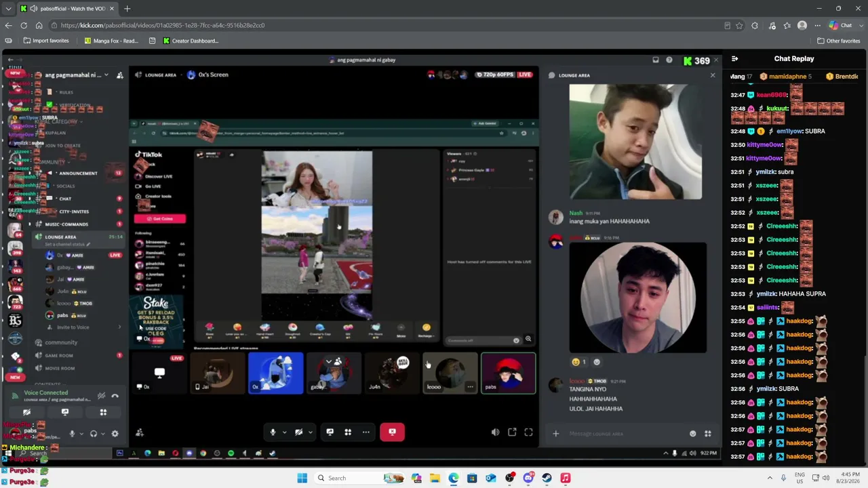Open the more options ellipsis in call controls
Viewport: 868px width, 488px height.
(x=366, y=432)
